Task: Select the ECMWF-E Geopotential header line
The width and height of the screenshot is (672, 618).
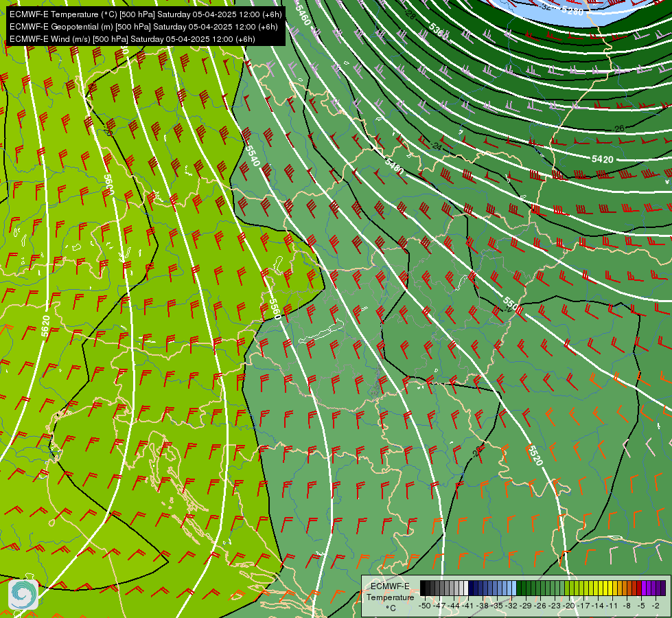Action: pos(143,27)
